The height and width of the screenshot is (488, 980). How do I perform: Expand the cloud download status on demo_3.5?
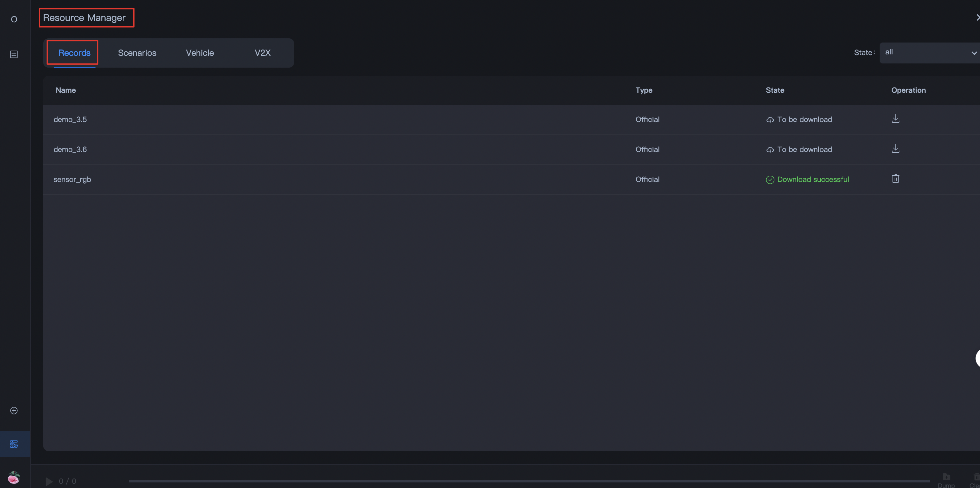tap(770, 120)
